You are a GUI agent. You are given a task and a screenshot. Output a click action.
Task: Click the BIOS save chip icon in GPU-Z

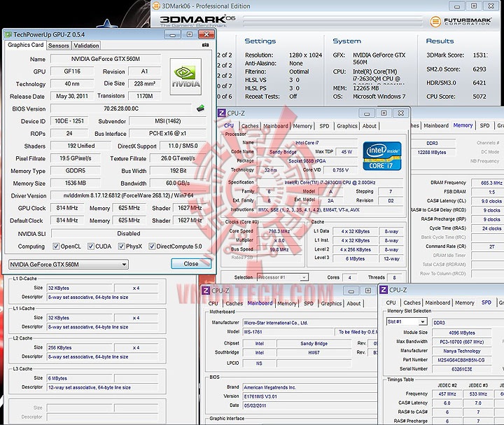coord(201,109)
